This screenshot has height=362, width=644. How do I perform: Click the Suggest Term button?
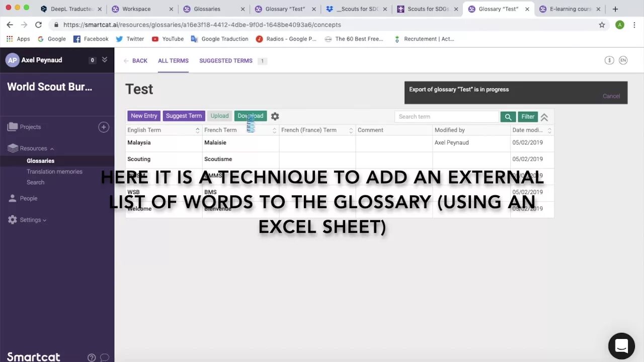(x=184, y=116)
